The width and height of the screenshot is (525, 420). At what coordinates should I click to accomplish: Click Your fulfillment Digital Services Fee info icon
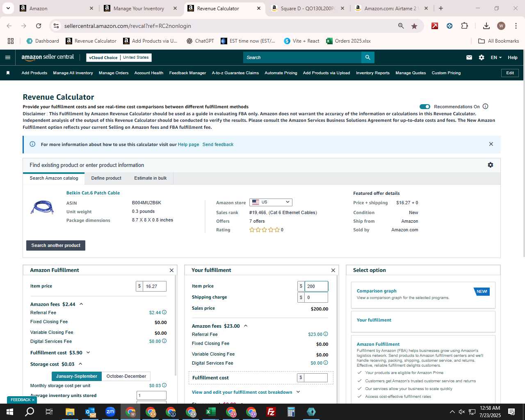point(326,363)
